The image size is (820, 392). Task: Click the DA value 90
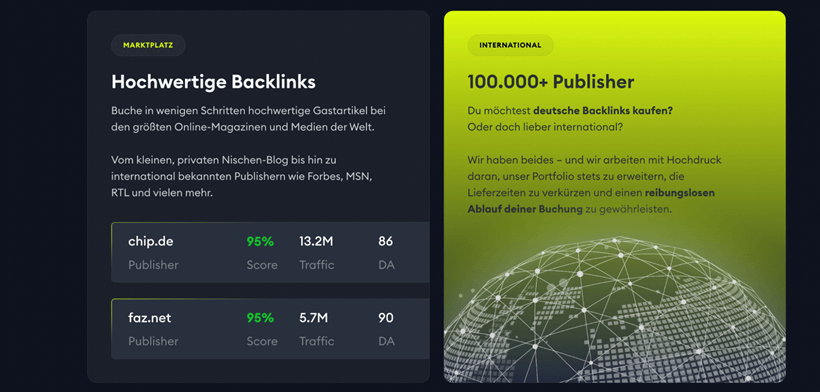pos(385,318)
